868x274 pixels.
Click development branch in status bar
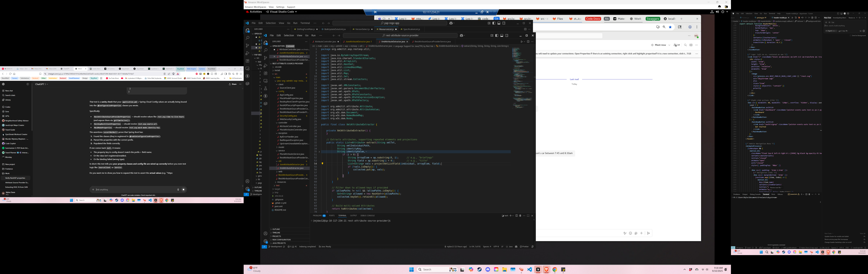[x=276, y=247]
